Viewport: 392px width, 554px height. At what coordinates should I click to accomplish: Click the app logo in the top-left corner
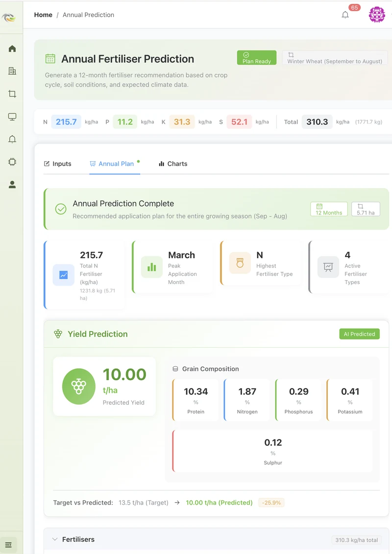(8, 17)
